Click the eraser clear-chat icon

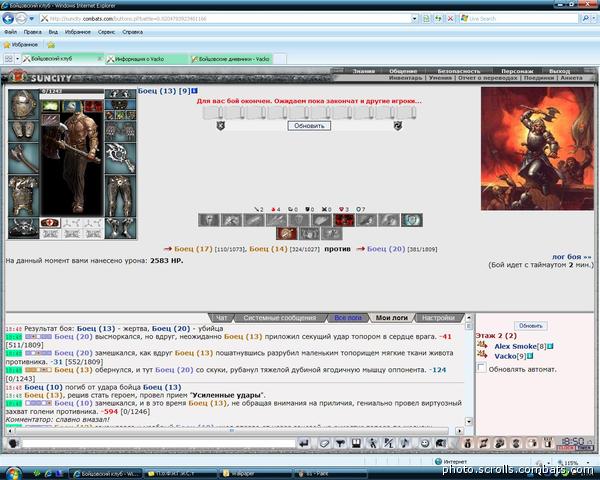coord(324,443)
